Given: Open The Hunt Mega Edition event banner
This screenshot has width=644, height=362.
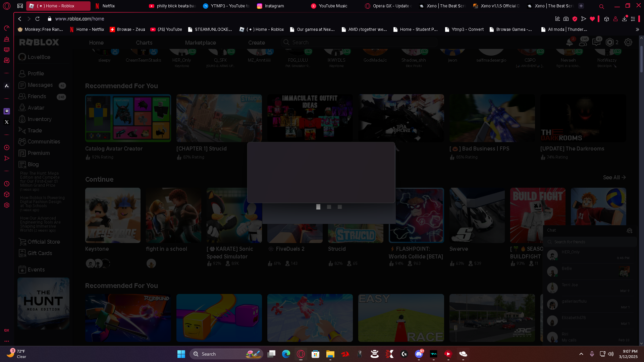Looking at the screenshot, I should (x=44, y=303).
